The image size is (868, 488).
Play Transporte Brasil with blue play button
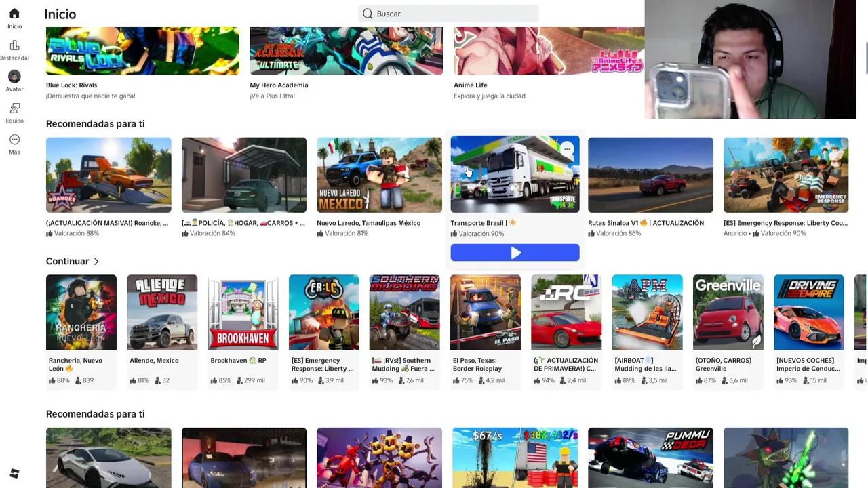(x=515, y=253)
